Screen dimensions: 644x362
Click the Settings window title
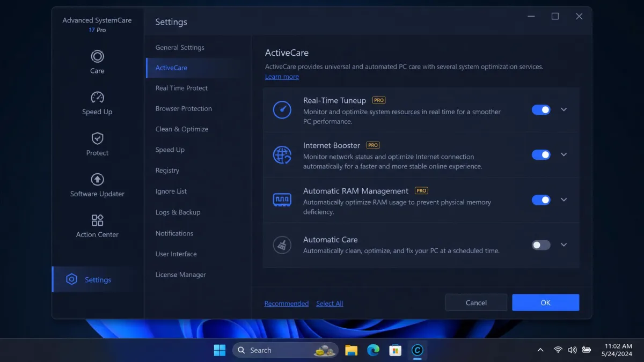coord(171,22)
